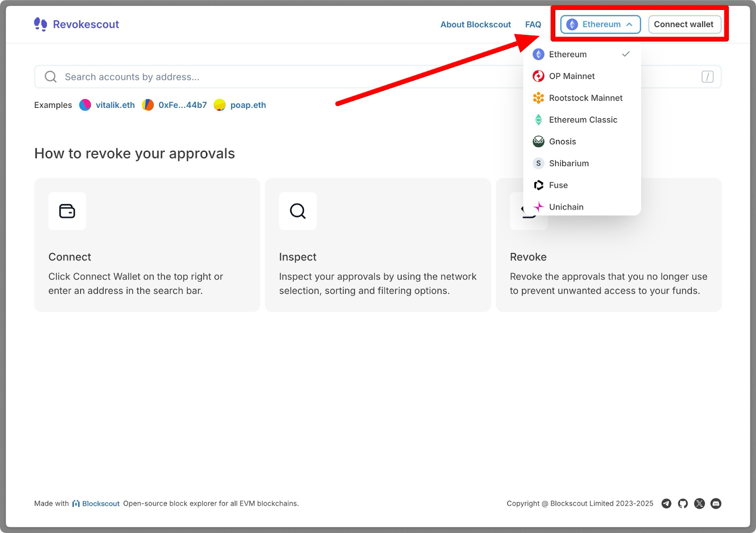
Task: Click the Unichain pink star icon
Action: (538, 207)
